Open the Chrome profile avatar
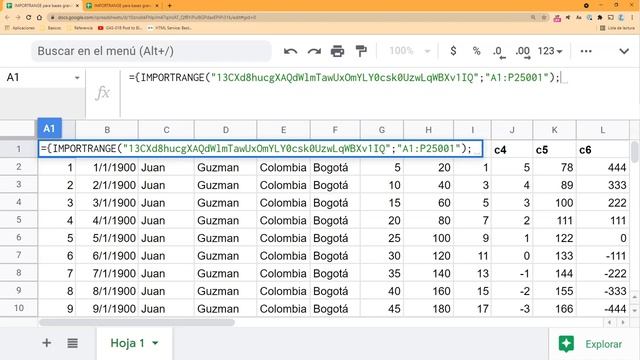 point(621,18)
